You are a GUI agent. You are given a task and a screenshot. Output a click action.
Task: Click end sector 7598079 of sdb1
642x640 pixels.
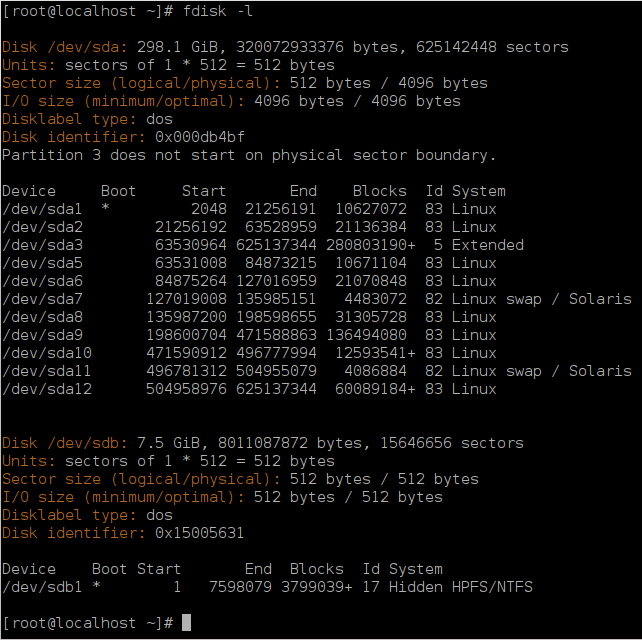coord(240,587)
